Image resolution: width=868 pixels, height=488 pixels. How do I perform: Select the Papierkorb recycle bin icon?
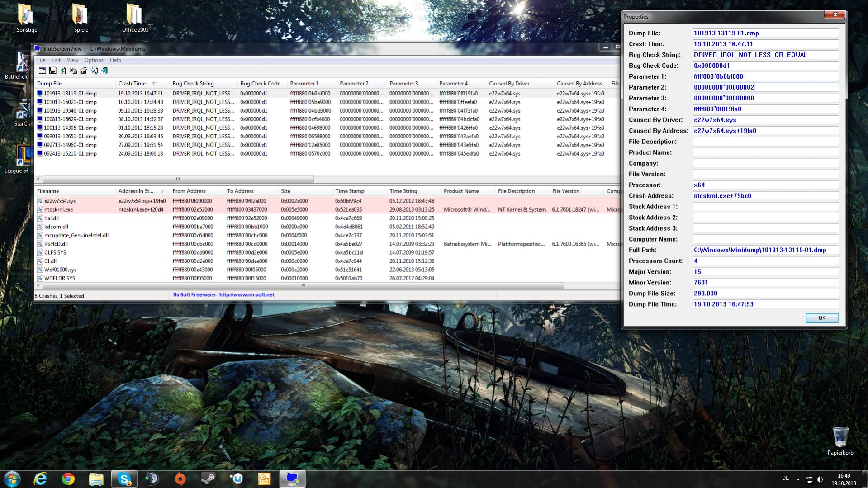[840, 441]
